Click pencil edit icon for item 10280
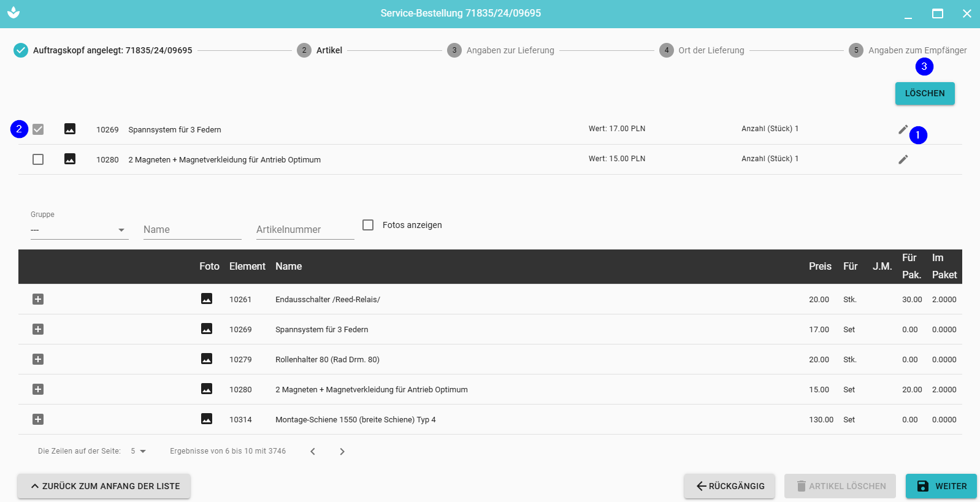Screen dimensions: 980x502 (903, 159)
